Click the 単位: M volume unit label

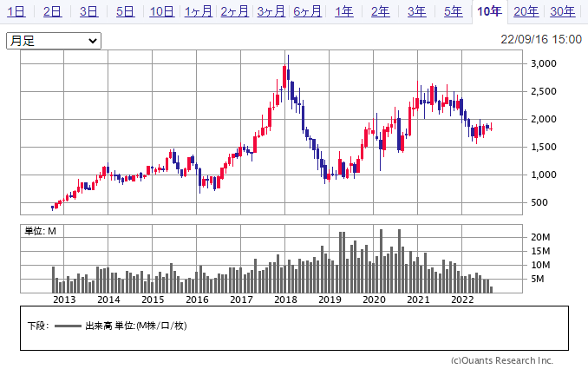(41, 231)
